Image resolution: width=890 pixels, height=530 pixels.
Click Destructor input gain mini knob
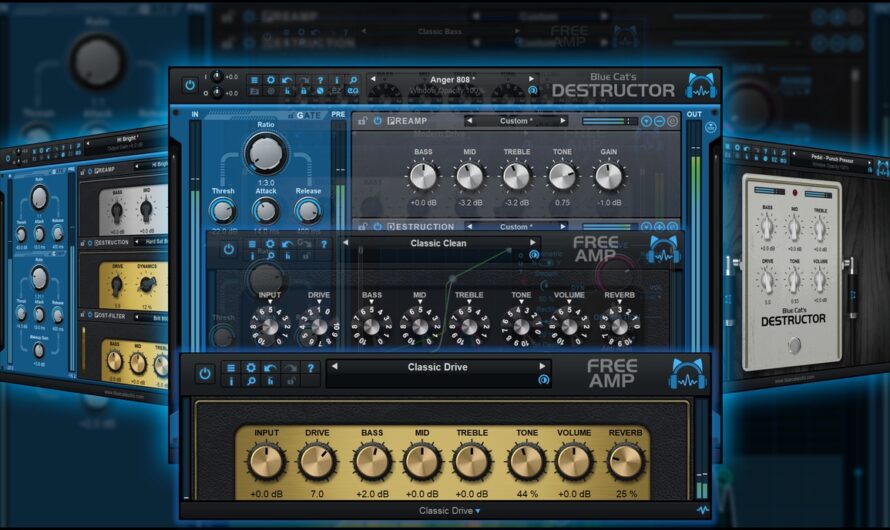(217, 76)
